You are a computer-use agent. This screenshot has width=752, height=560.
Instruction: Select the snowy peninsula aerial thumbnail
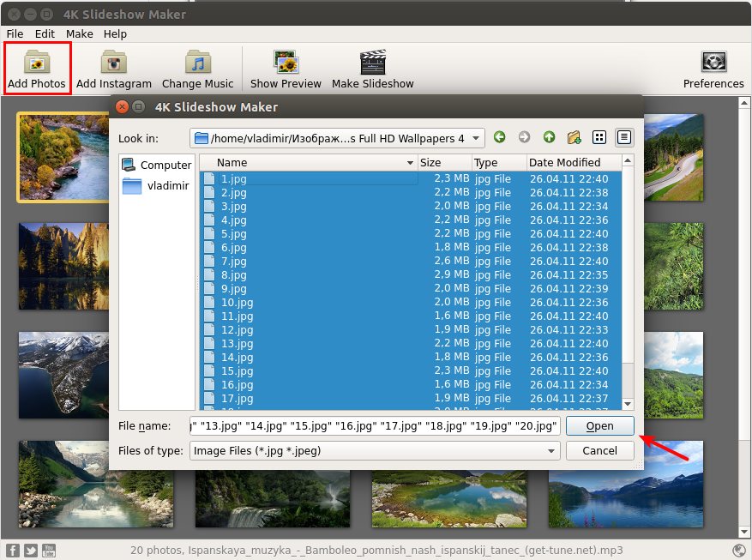(x=64, y=375)
